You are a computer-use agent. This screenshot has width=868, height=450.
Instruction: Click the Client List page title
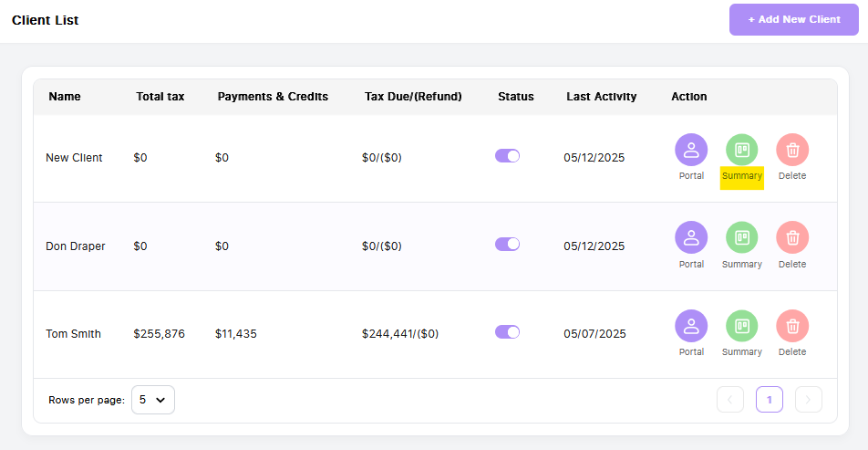click(45, 20)
